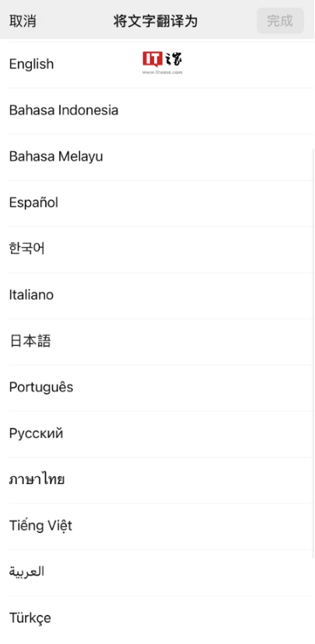Click the IT之家 logo watermark
Image resolution: width=315 pixels, height=644 pixels.
tap(163, 63)
